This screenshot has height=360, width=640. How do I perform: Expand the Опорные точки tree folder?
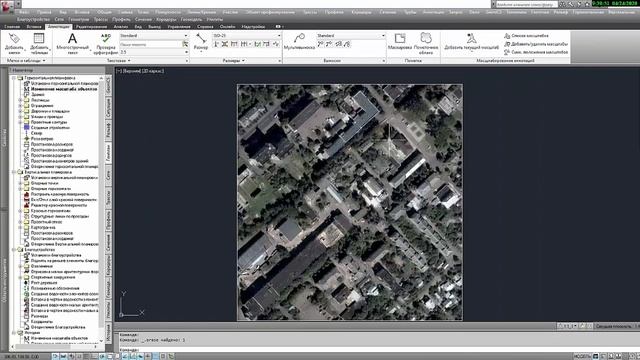(x=20, y=183)
